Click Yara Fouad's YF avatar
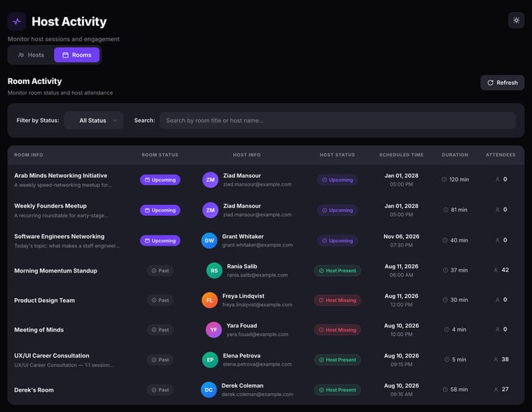532x412 pixels. 213,330
